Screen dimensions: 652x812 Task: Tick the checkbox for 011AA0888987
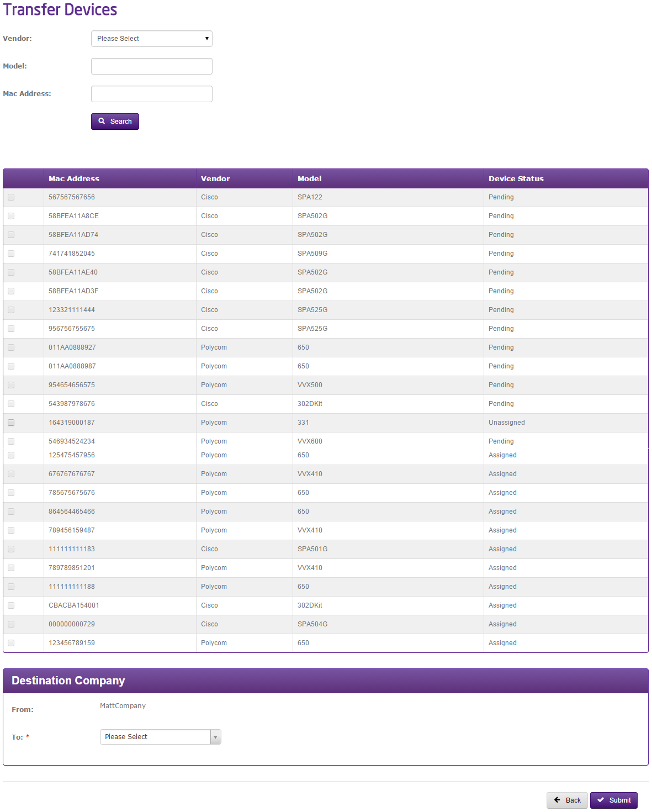coord(11,366)
